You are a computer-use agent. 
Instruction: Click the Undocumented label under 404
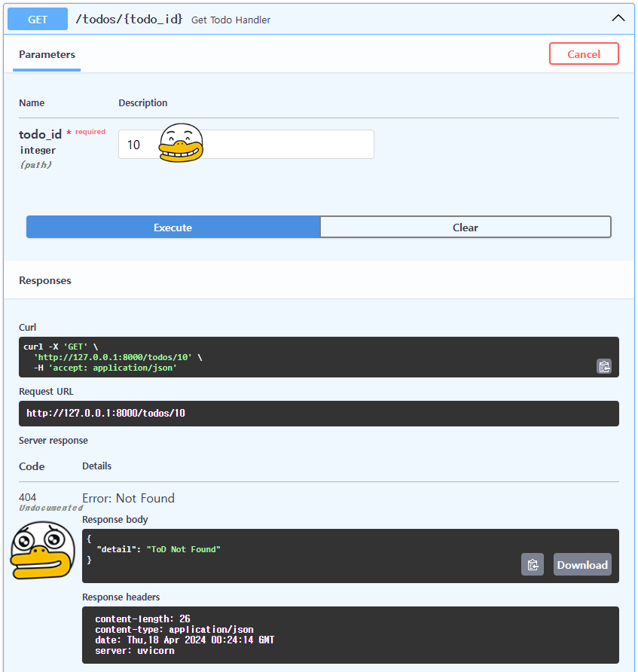50,508
